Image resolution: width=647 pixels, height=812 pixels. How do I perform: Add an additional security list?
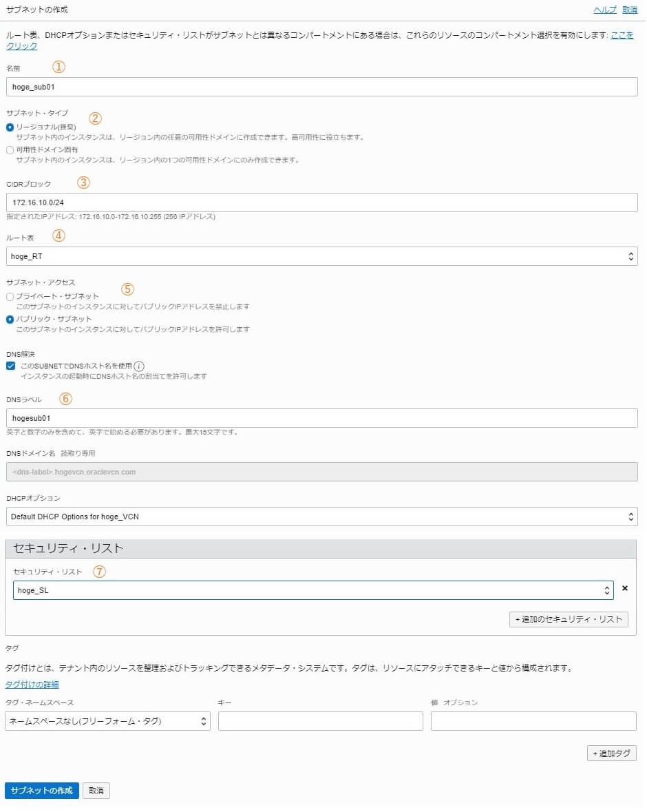point(569,619)
